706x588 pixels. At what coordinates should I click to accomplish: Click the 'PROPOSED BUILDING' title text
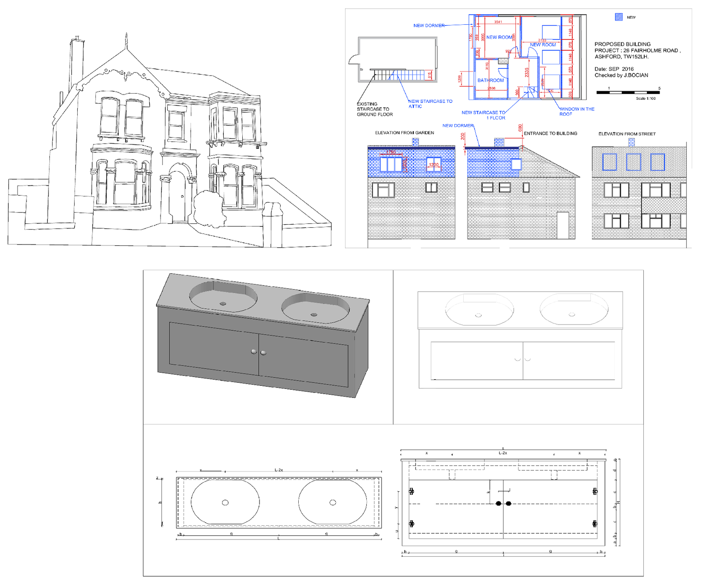(x=622, y=44)
